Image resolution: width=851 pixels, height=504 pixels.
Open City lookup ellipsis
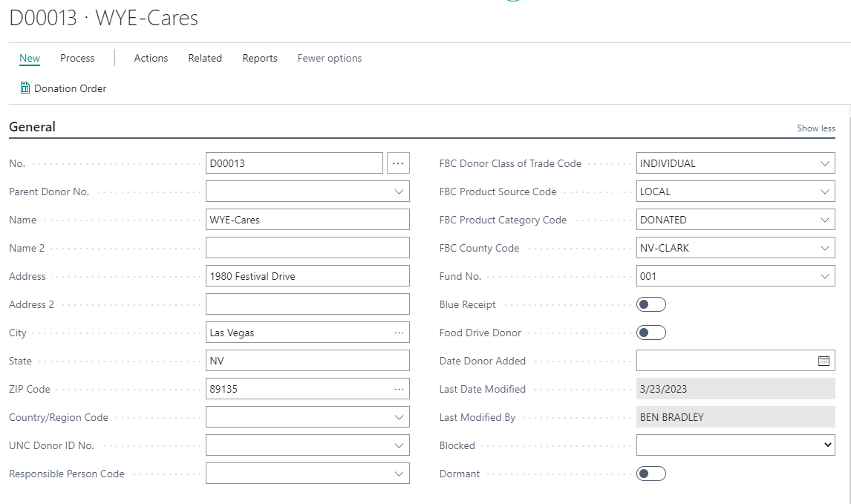(399, 333)
